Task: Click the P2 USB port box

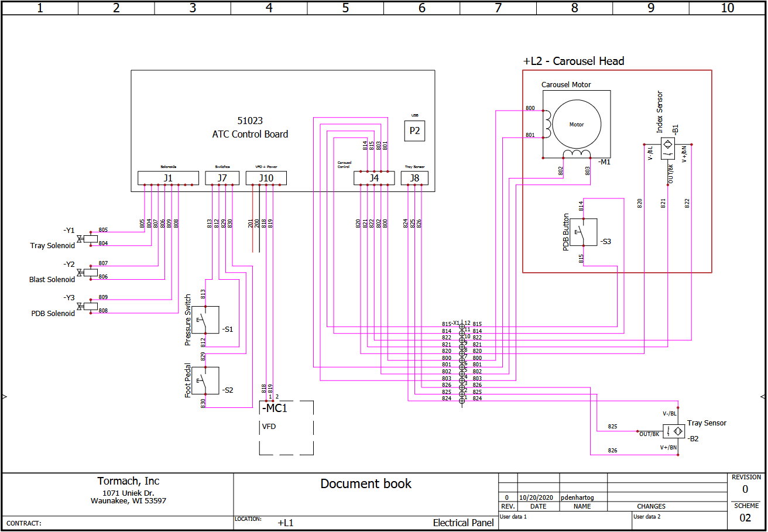Action: point(414,131)
